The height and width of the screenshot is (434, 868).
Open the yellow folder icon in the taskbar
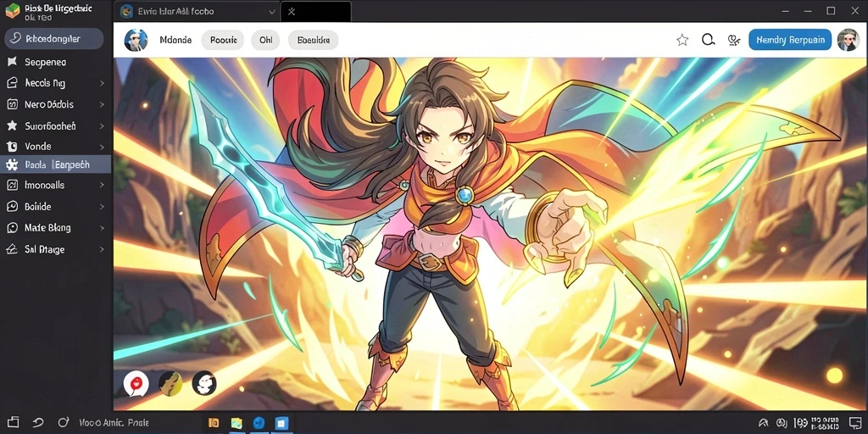click(x=236, y=424)
